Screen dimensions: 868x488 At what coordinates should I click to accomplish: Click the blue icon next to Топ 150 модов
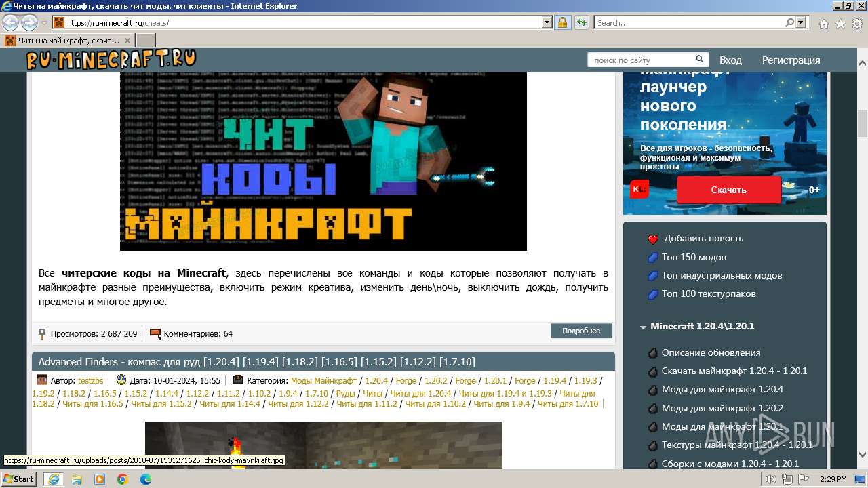(x=653, y=258)
